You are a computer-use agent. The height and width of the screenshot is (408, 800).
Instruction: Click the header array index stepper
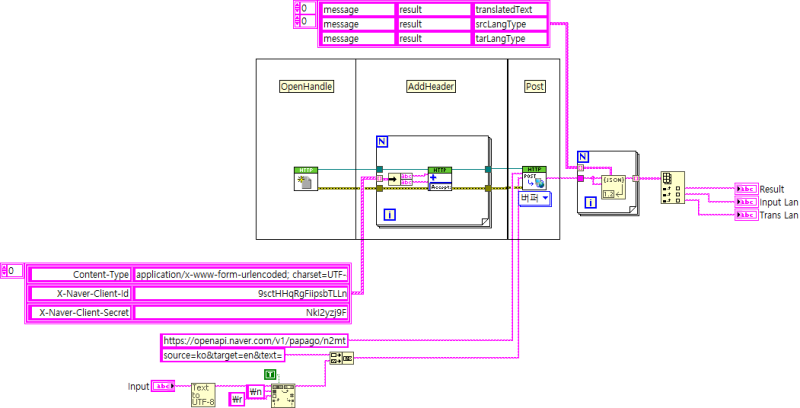point(4,270)
